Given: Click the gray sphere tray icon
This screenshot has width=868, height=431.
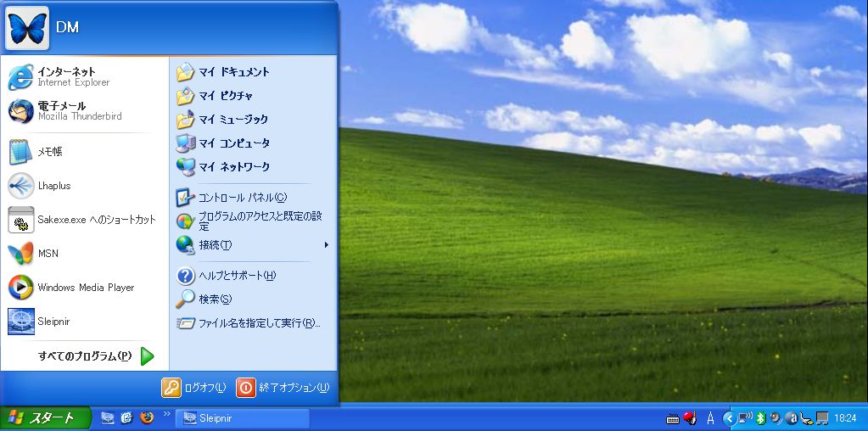Looking at the screenshot, I should (x=776, y=418).
